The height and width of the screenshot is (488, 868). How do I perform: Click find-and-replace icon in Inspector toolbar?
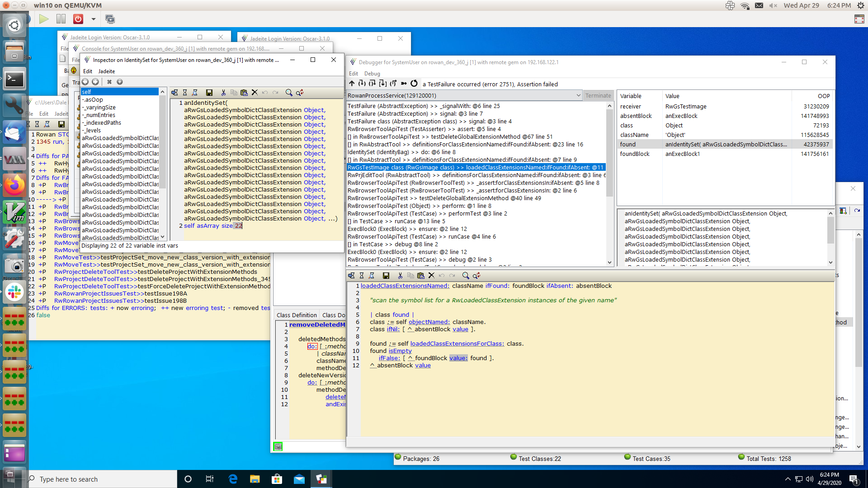[300, 93]
